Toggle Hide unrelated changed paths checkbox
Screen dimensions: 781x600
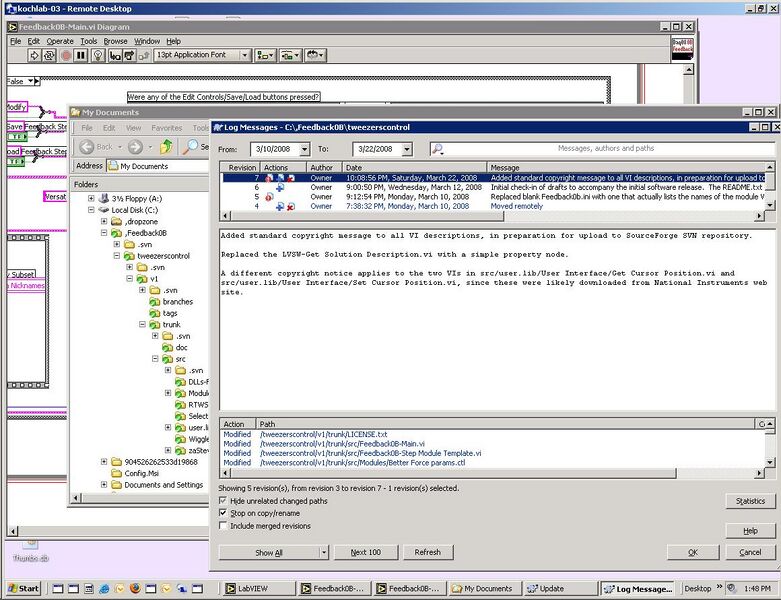[223, 500]
